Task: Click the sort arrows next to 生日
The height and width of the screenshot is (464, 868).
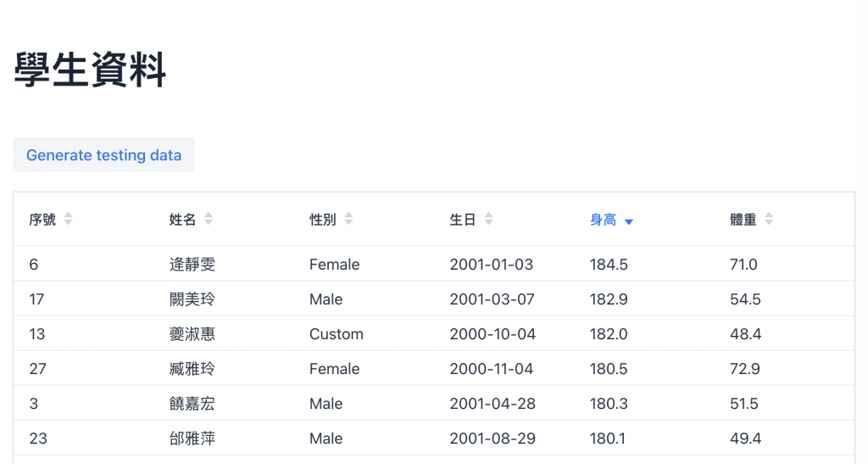Action: point(488,220)
